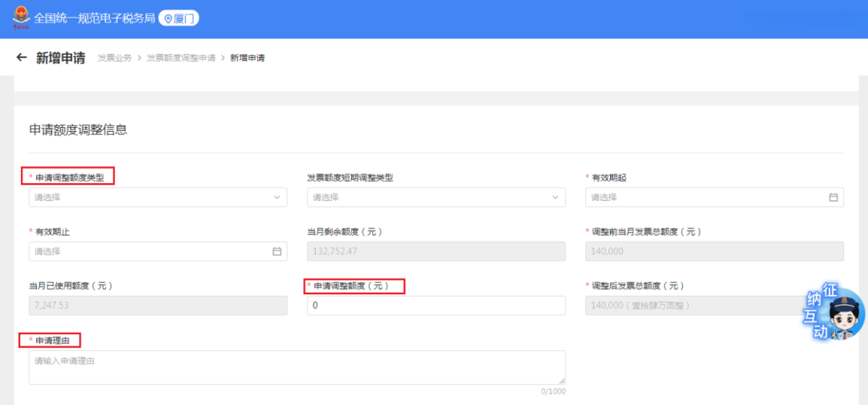Expand the 发票额度短期调整类型 dropdown
This screenshot has width=868, height=405.
pyautogui.click(x=434, y=198)
